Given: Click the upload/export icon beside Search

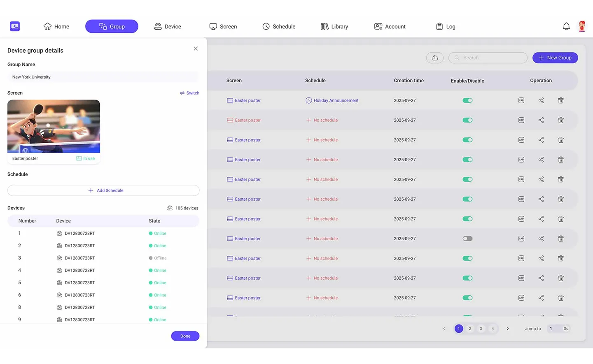Looking at the screenshot, I should click(434, 58).
